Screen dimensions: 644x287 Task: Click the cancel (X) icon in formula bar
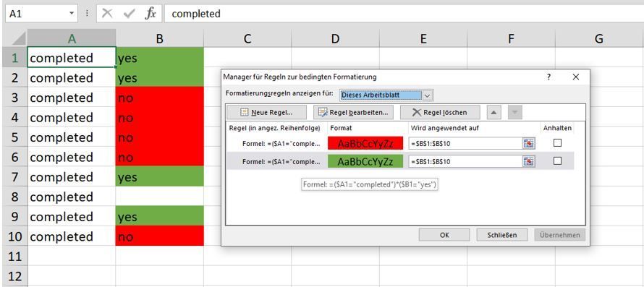coord(107,14)
